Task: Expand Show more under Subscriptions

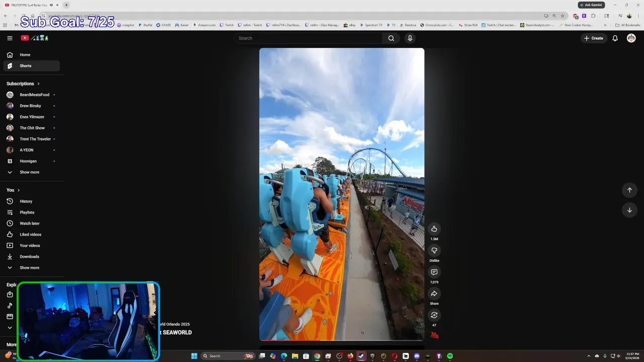Action: (32, 172)
